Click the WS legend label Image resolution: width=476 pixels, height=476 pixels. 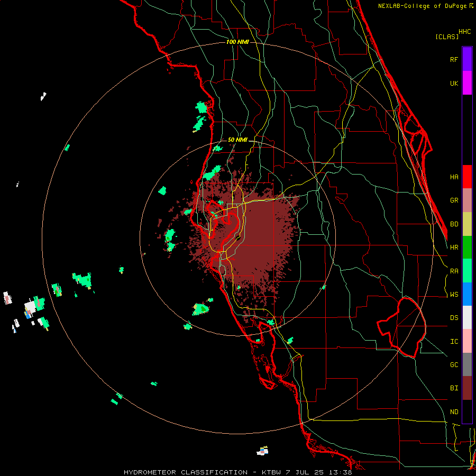[x=454, y=295]
